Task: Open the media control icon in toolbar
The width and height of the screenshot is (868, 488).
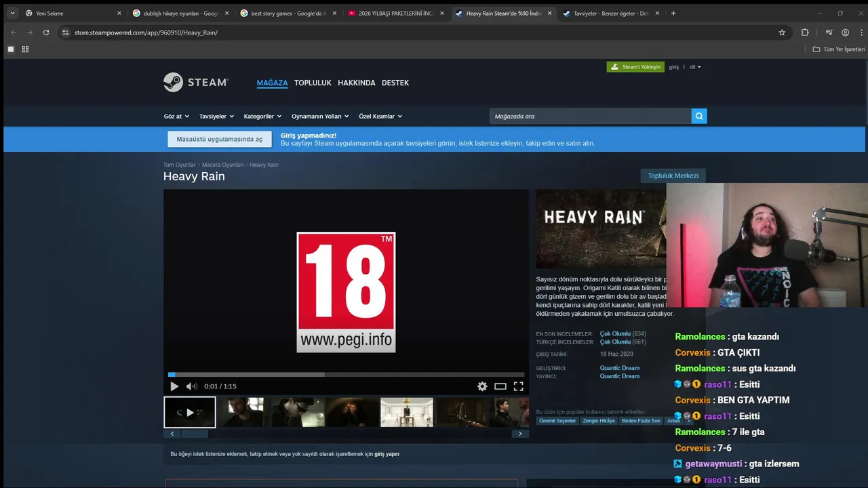Action: 829,32
